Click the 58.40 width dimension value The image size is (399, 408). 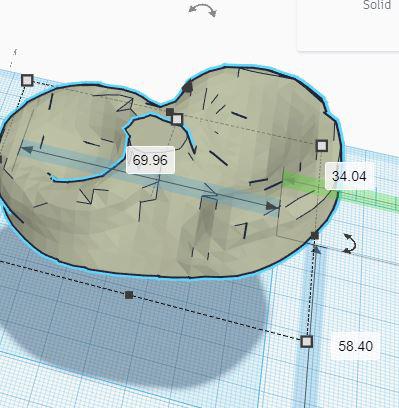356,346
